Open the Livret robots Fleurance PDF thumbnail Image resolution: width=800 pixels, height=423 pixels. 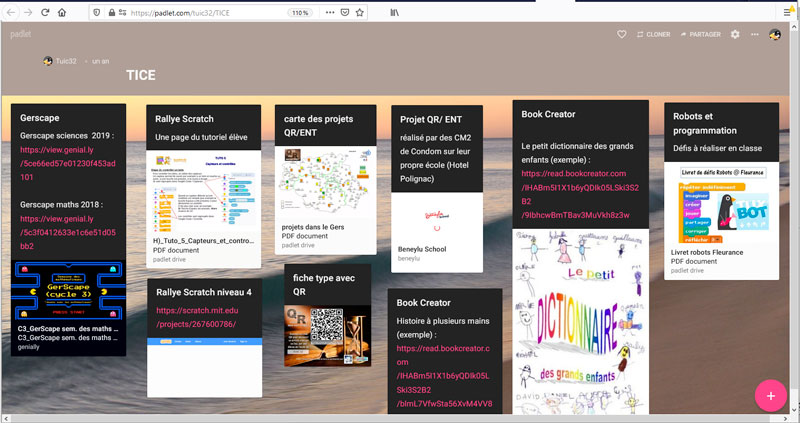[x=721, y=204]
